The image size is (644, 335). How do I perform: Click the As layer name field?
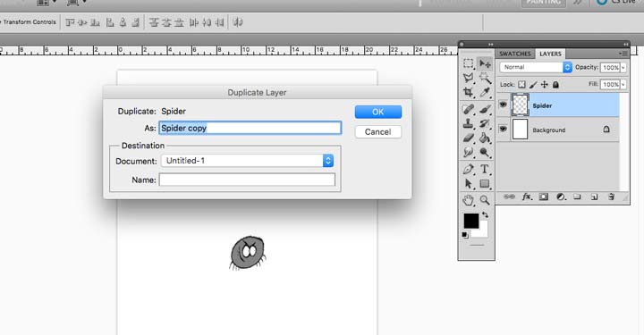click(250, 128)
